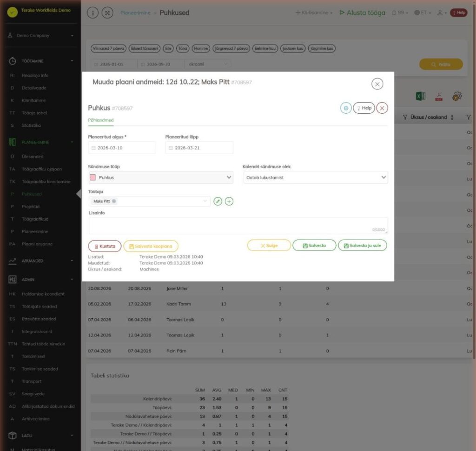Screen dimensions: 476x451
Task: Export table to Excel
Action: [x=420, y=96]
